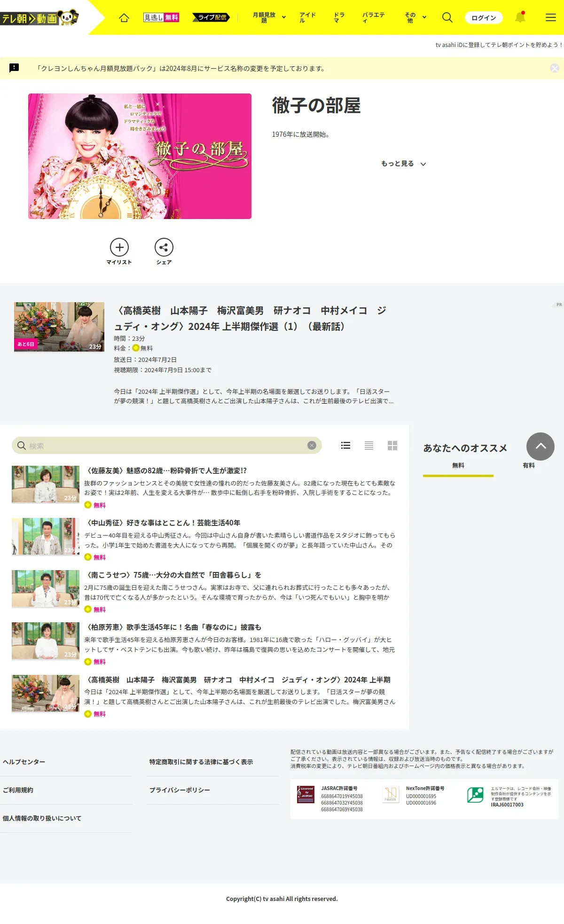Dismiss the yellow notice banner
564x924 pixels.
[555, 68]
